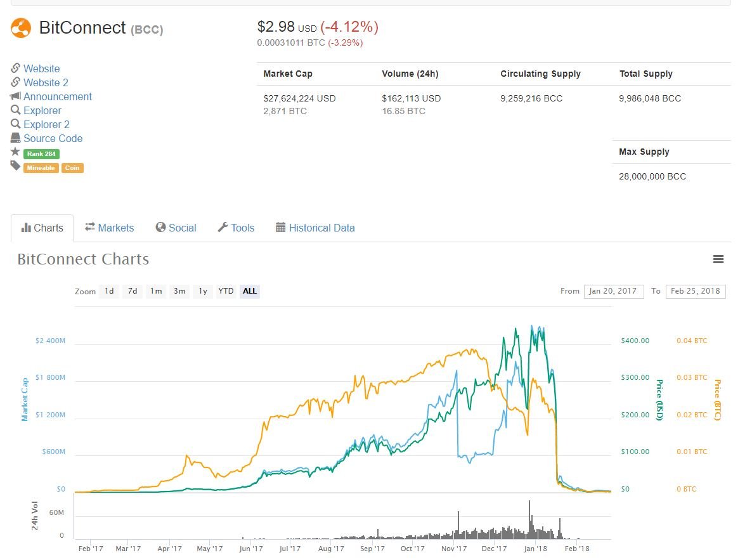
Task: Switch to the Tools tab
Action: pyautogui.click(x=236, y=228)
